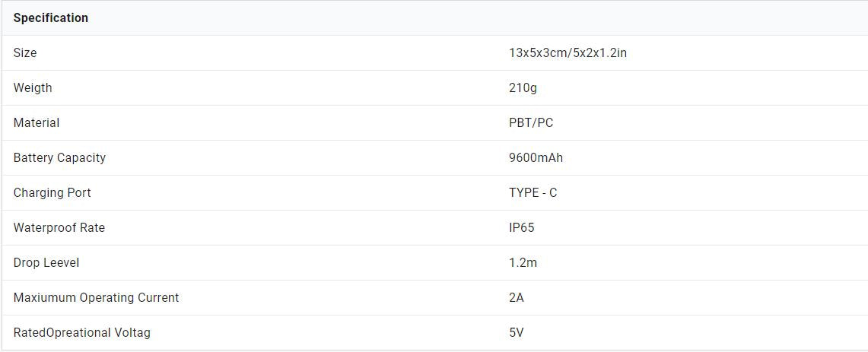This screenshot has height=352, width=868.
Task: Select the Maxiumum Operating Current label
Action: click(x=96, y=297)
